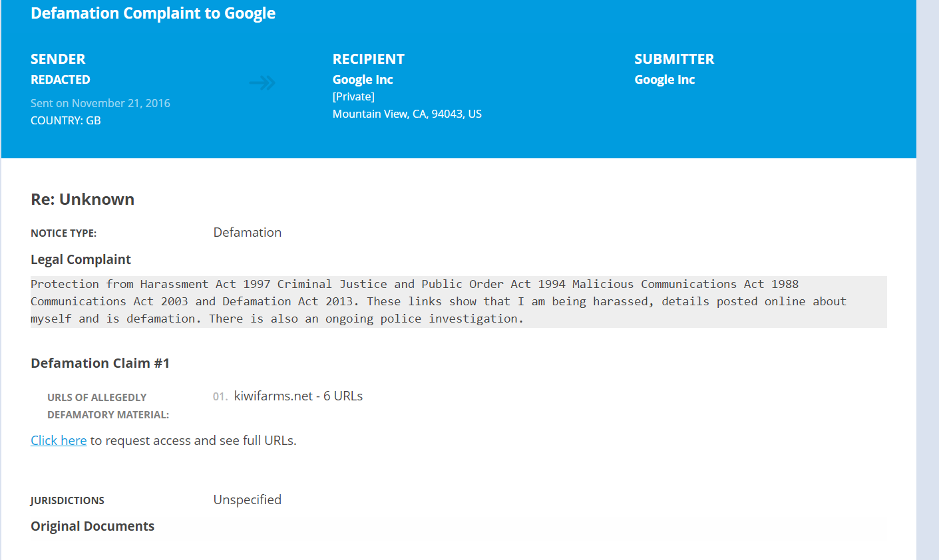Click the SENDER heading
This screenshot has height=560, width=939.
(x=58, y=59)
